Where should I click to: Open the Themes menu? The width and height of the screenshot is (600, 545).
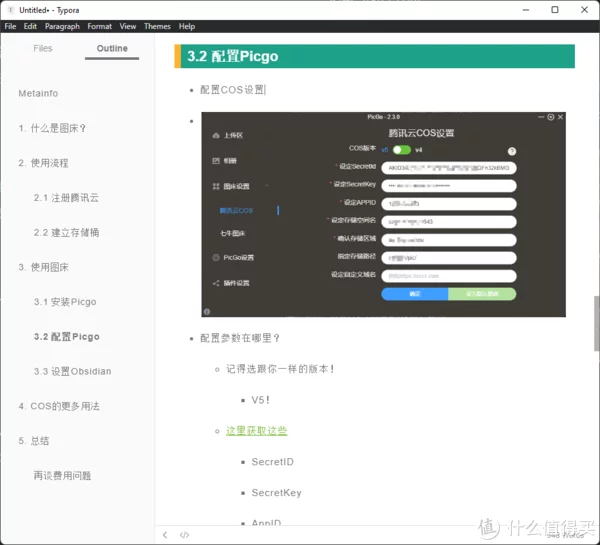[157, 26]
